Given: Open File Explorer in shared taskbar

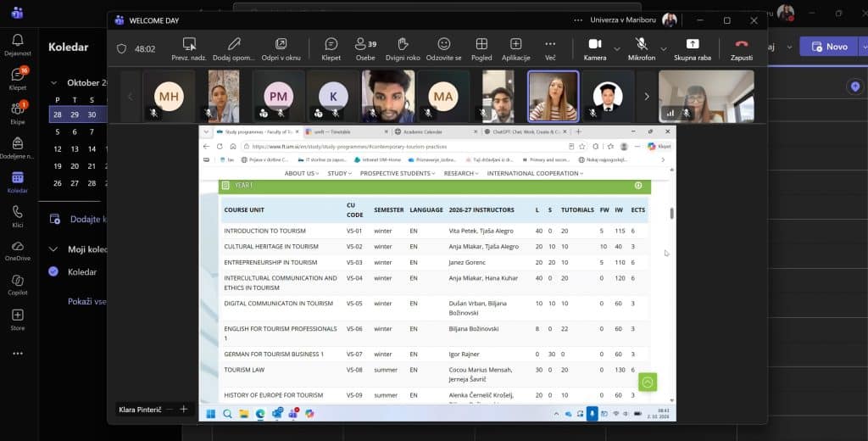Looking at the screenshot, I should 243,413.
